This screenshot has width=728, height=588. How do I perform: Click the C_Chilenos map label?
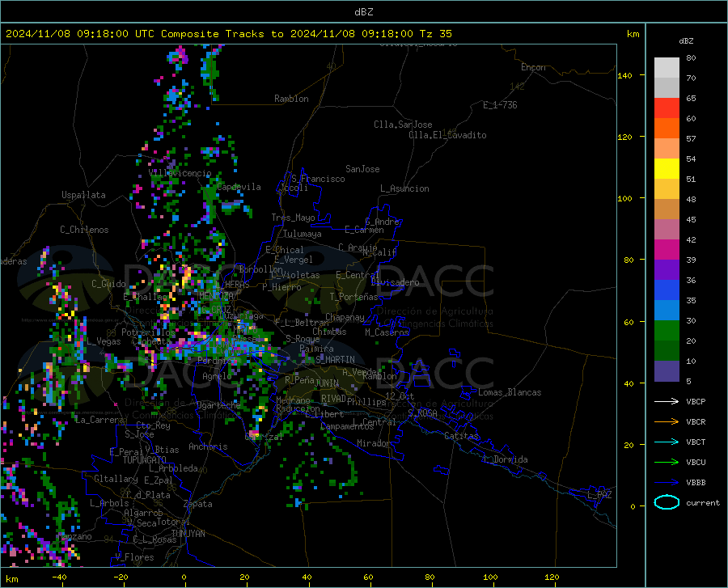pos(84,230)
